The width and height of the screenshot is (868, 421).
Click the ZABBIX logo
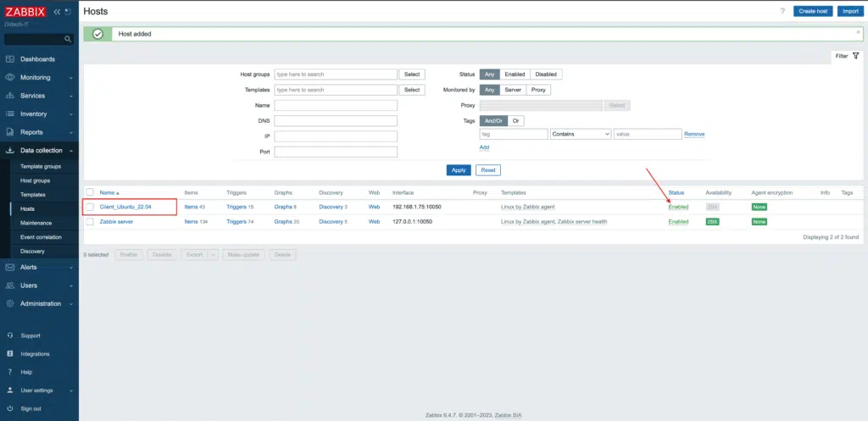click(25, 12)
